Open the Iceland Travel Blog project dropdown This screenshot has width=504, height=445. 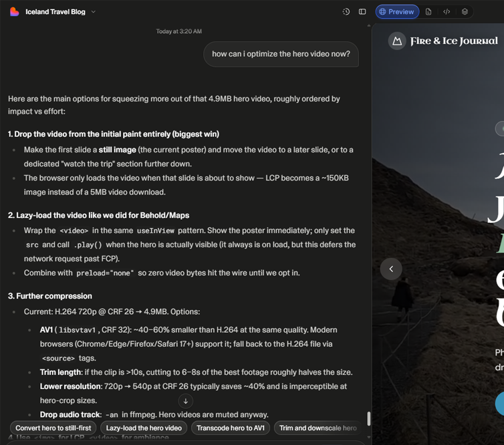[60, 12]
